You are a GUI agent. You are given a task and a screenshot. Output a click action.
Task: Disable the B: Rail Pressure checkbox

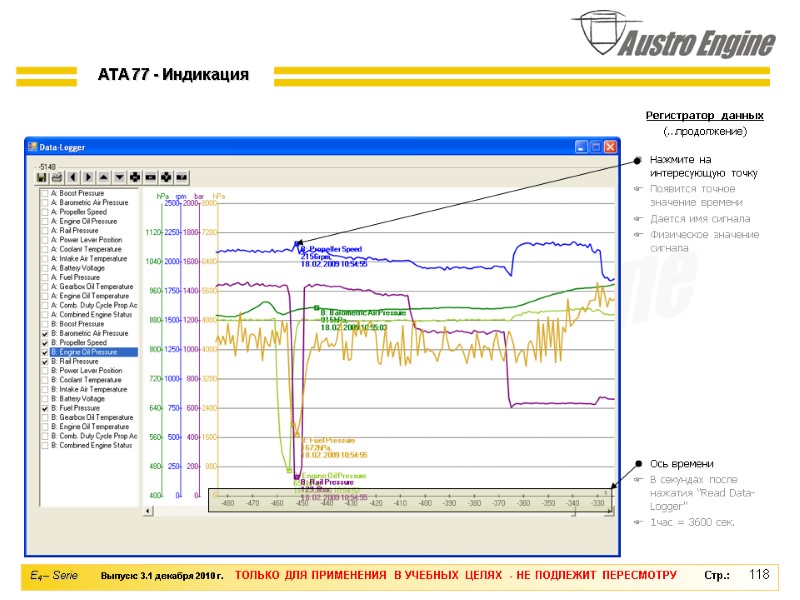click(45, 362)
